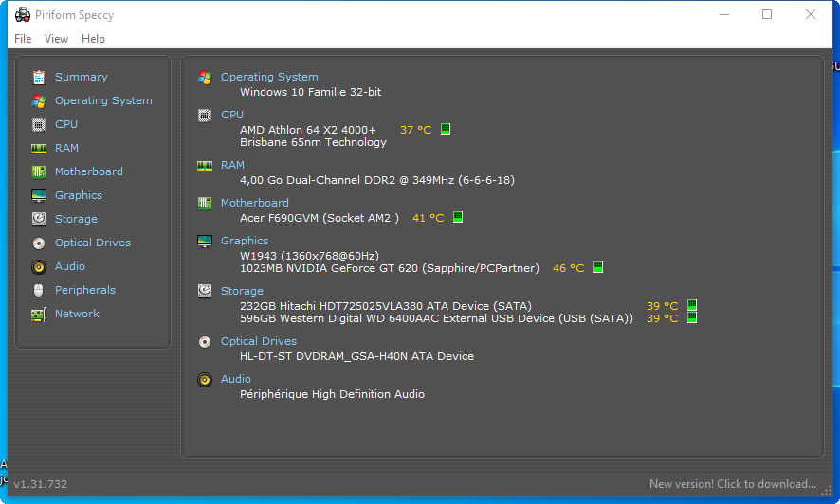Click version number v1.31.732 in status bar
840x504 pixels.
click(41, 484)
